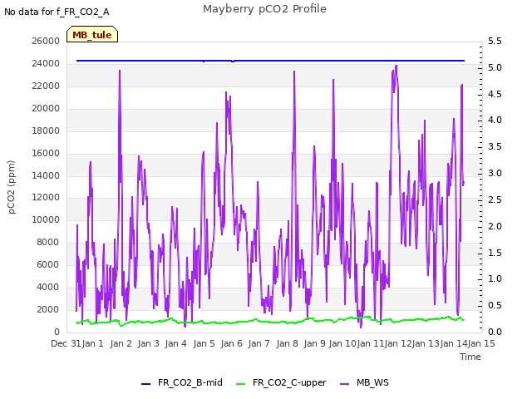Click the 5.5 right axis value
The height and width of the screenshot is (399, 532).
pyautogui.click(x=495, y=41)
